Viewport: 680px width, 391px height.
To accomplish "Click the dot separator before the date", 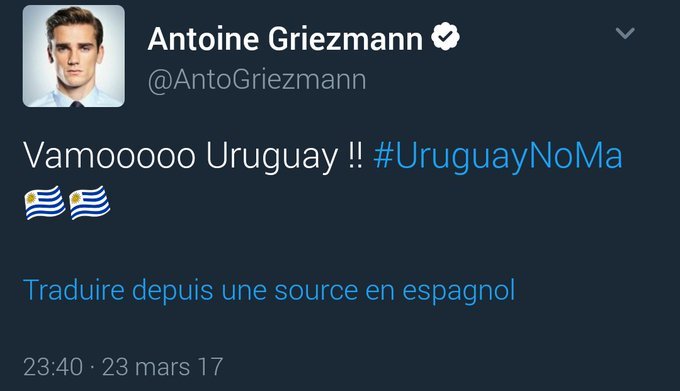I will (92, 368).
